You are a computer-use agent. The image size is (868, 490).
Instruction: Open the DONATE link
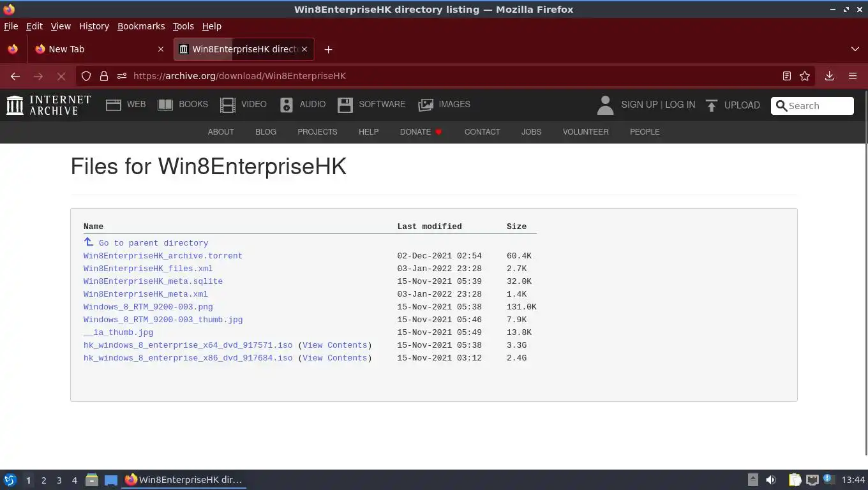click(421, 132)
